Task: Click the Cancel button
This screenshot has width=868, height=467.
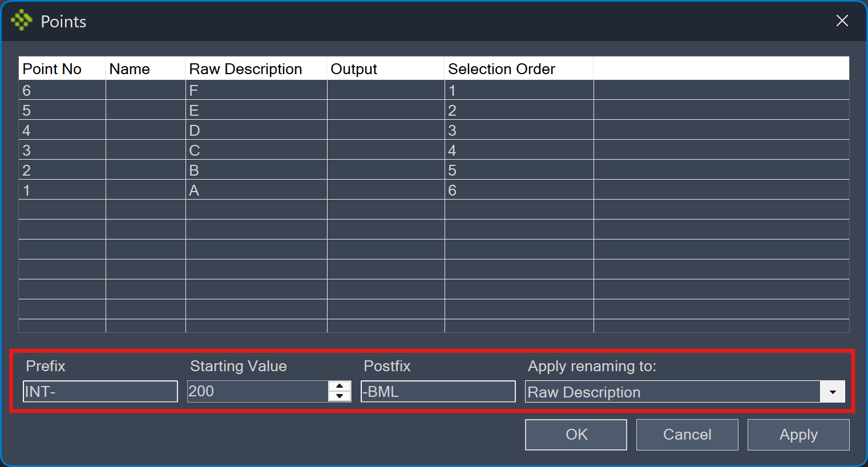Action: tap(687, 434)
